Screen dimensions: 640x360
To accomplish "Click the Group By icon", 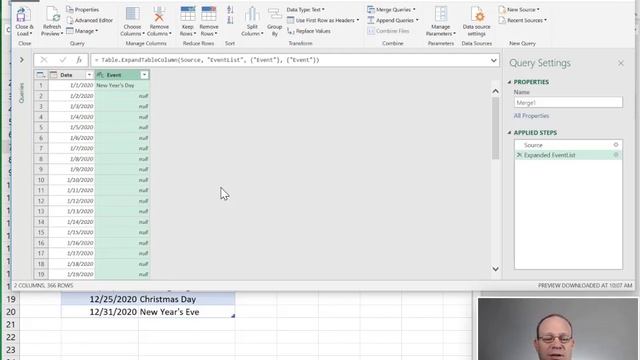I will click(274, 14).
